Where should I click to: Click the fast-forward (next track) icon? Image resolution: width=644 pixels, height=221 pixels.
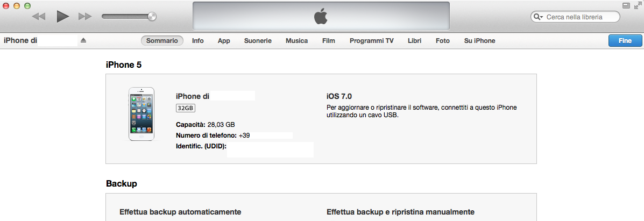[x=85, y=17]
